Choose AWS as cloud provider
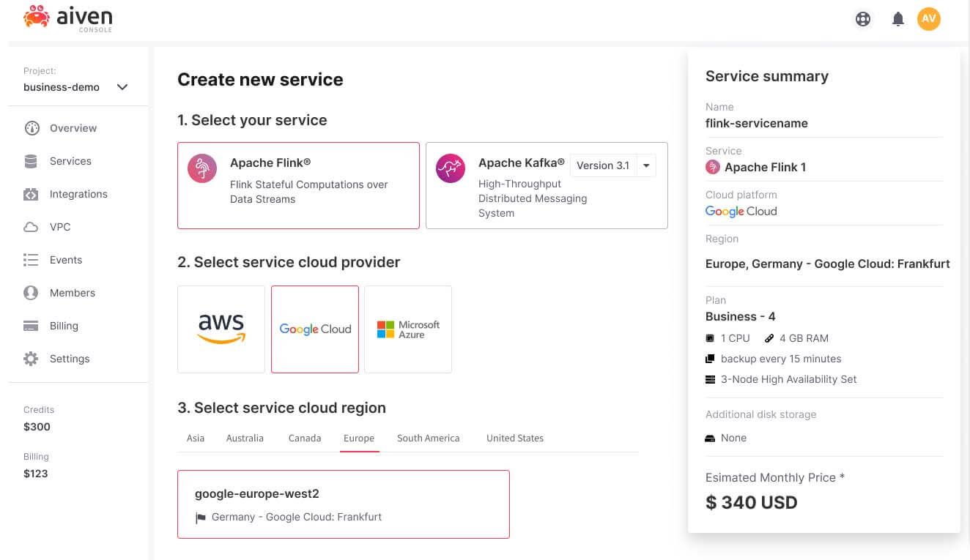This screenshot has height=560, width=970. click(221, 329)
